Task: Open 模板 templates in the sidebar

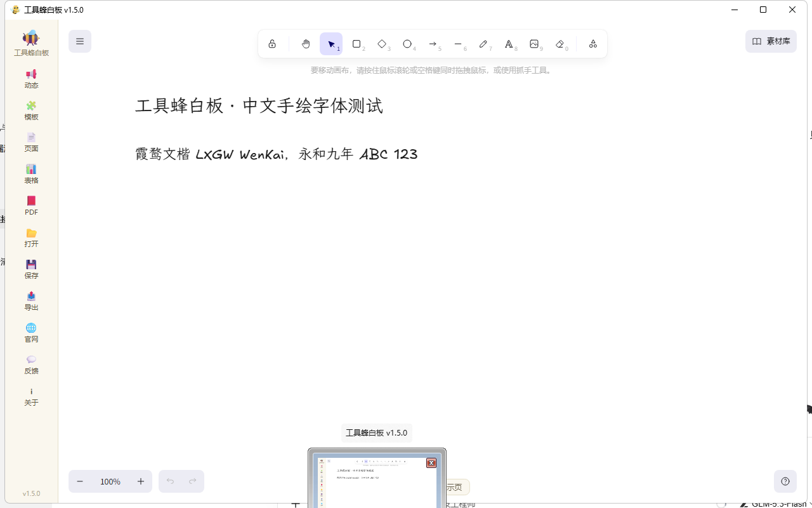Action: pos(31,110)
